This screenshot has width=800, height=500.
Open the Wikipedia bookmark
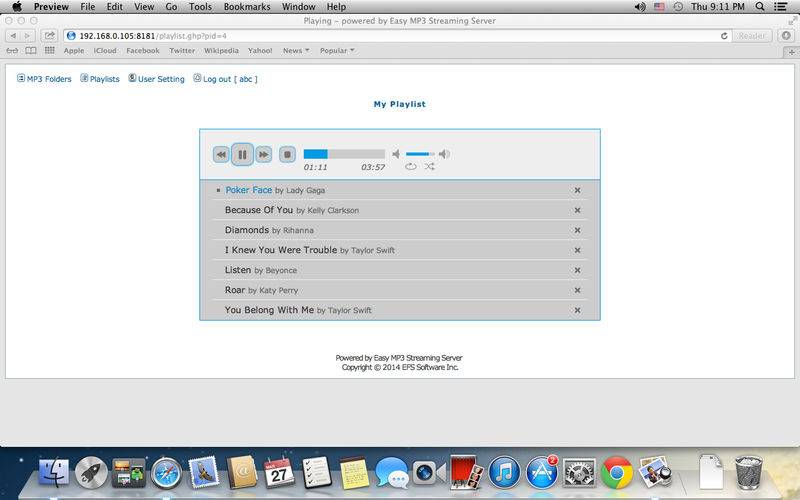(x=221, y=51)
